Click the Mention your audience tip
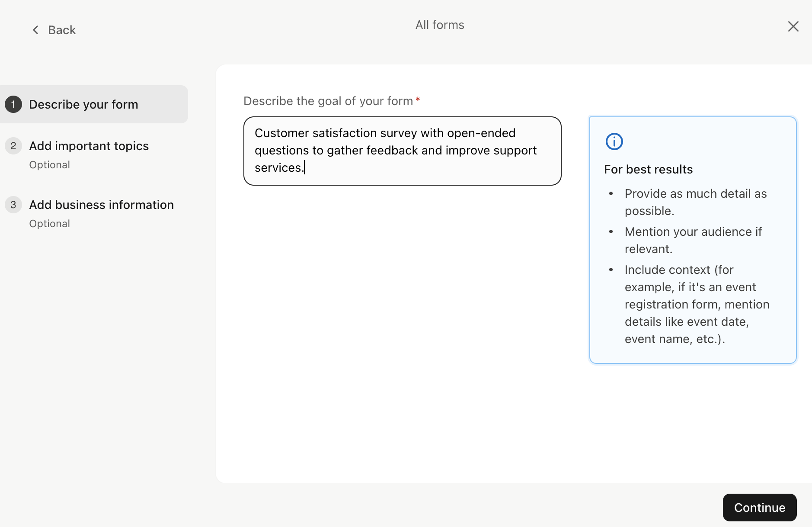This screenshot has width=812, height=527. click(x=693, y=240)
